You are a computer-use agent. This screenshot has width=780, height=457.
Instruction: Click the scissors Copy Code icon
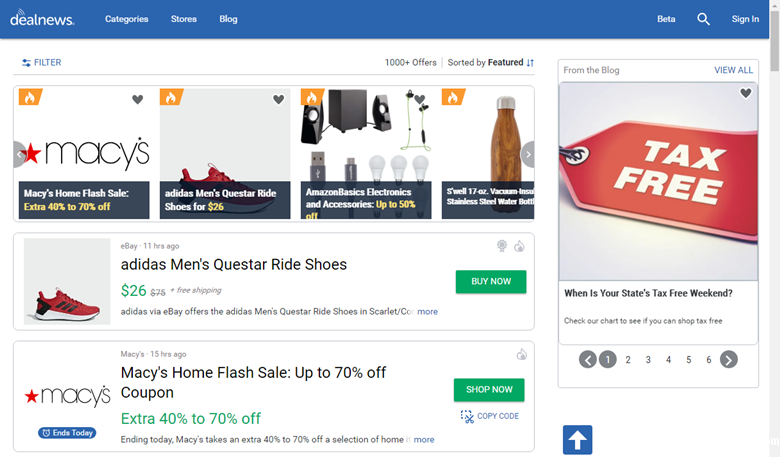point(467,416)
